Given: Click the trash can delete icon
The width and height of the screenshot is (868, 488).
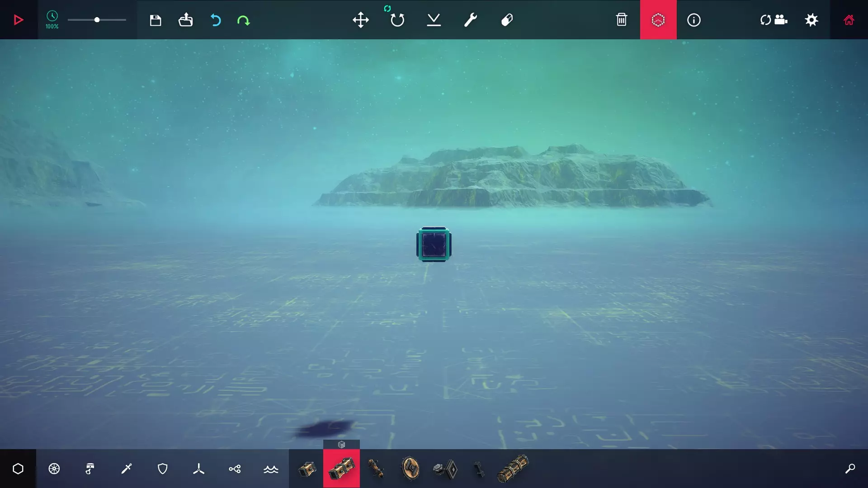Looking at the screenshot, I should 622,20.
